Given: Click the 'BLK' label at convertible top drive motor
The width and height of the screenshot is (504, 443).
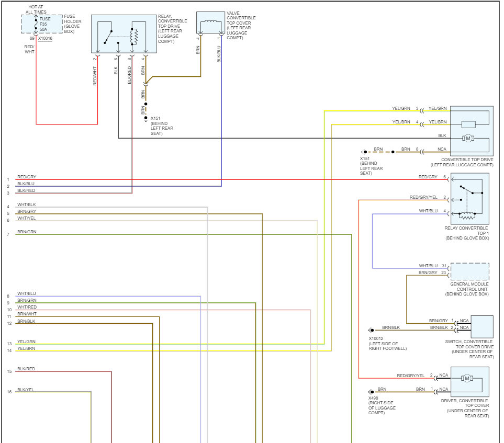Looking at the screenshot, I should pos(442,135).
